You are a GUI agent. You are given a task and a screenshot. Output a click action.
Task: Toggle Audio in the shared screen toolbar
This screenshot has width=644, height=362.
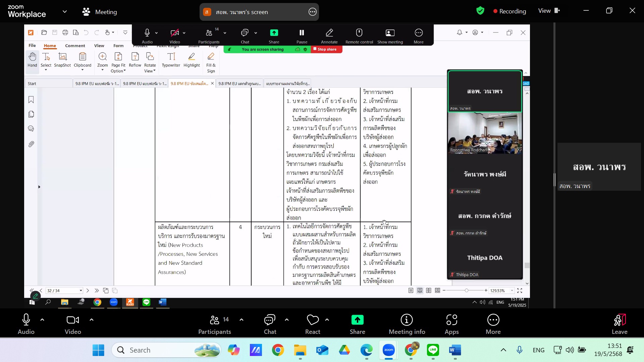click(x=147, y=36)
